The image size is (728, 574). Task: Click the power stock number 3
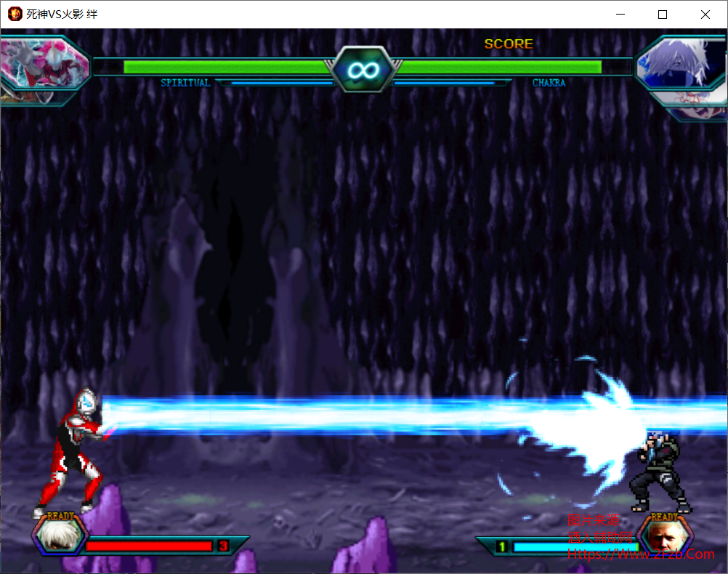coord(223,546)
